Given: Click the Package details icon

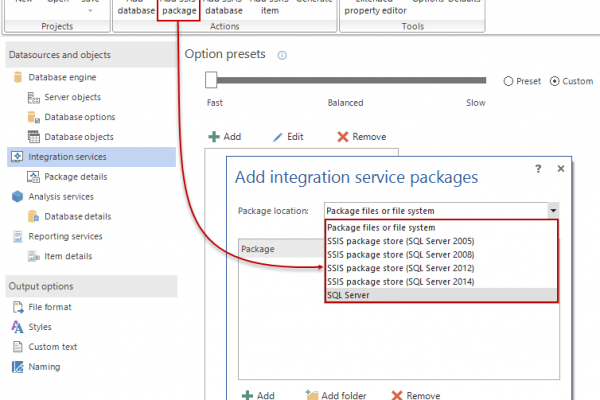Looking at the screenshot, I should (x=33, y=176).
